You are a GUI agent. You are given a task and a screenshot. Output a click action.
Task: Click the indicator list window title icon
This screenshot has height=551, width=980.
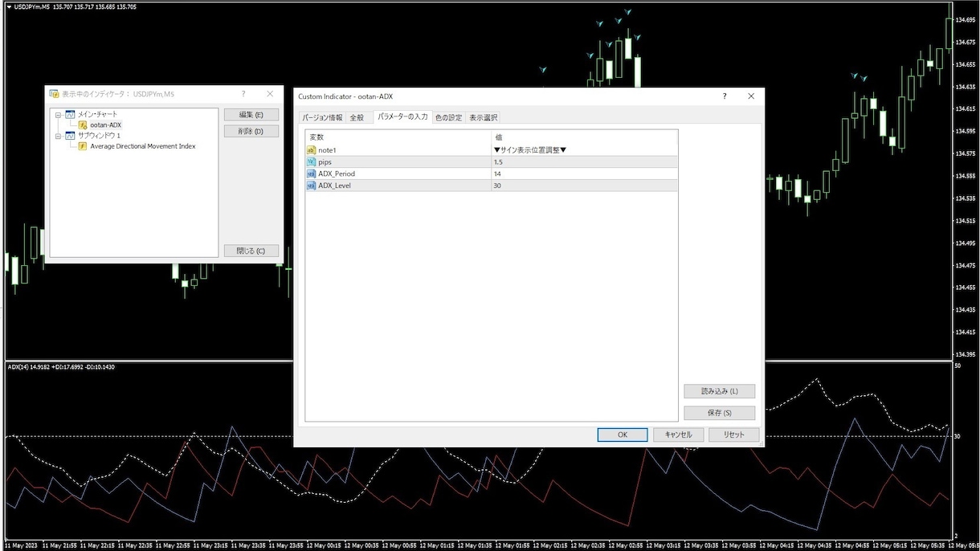coord(54,94)
